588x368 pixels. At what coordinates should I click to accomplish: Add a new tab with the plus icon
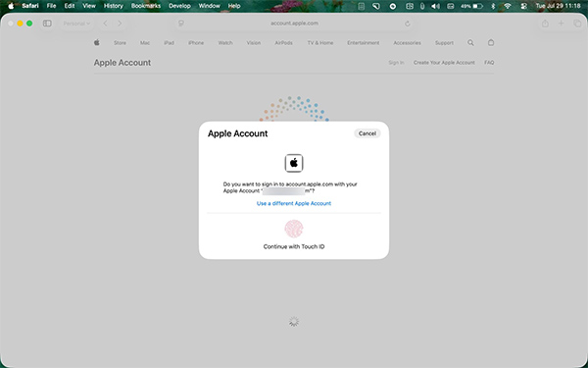(x=561, y=24)
